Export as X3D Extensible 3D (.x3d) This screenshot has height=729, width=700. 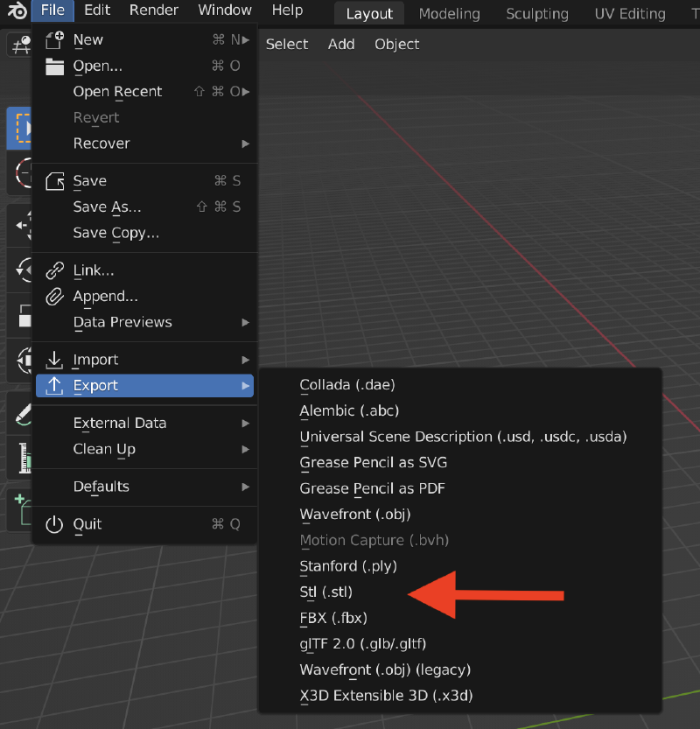(x=459, y=696)
